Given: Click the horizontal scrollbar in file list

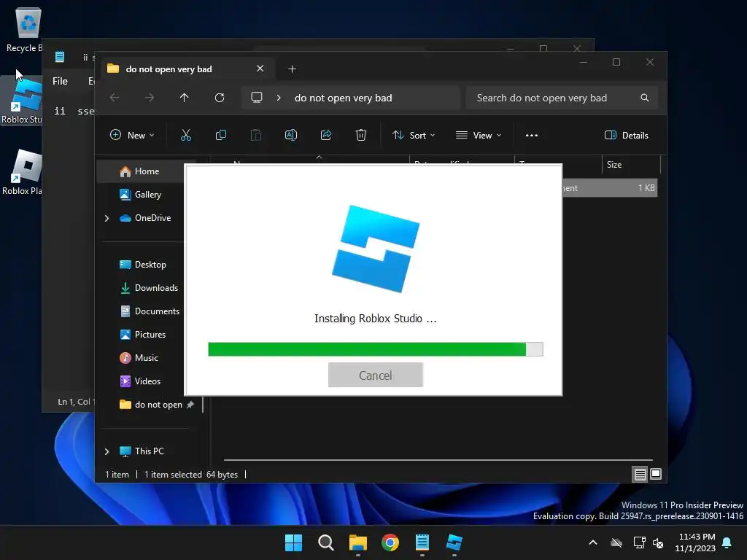Looking at the screenshot, I should (x=438, y=460).
